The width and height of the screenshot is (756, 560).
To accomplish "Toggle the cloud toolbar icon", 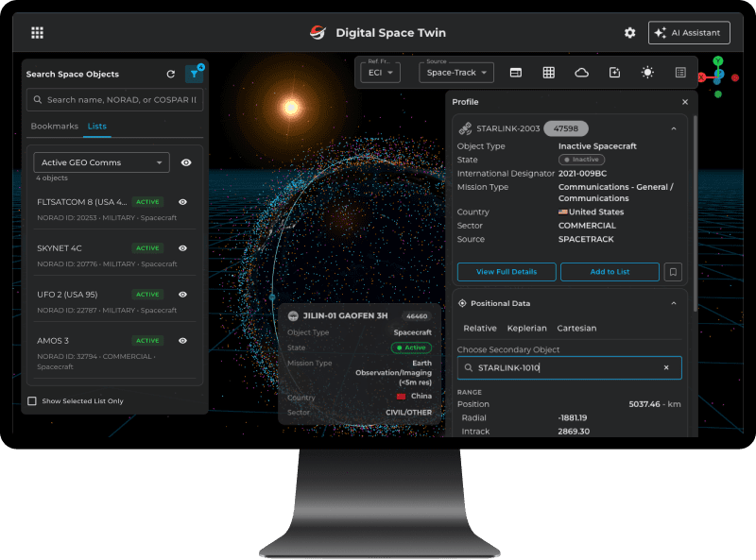I will pyautogui.click(x=581, y=73).
